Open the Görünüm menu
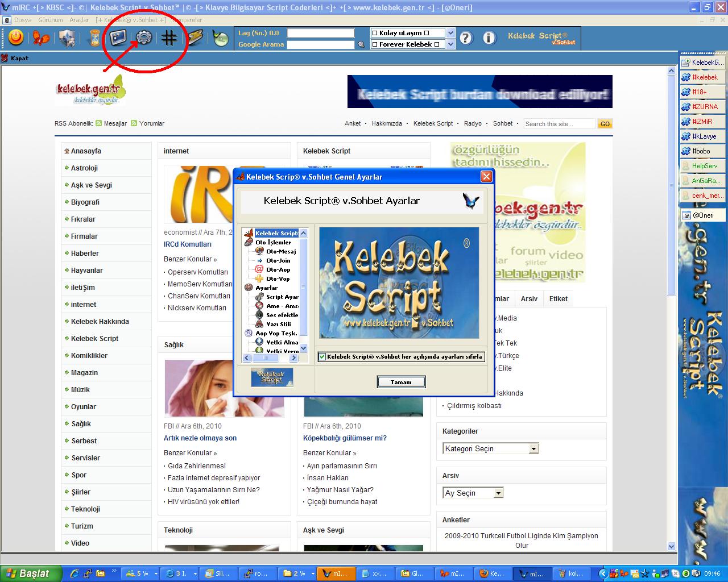The image size is (728, 582). click(51, 20)
